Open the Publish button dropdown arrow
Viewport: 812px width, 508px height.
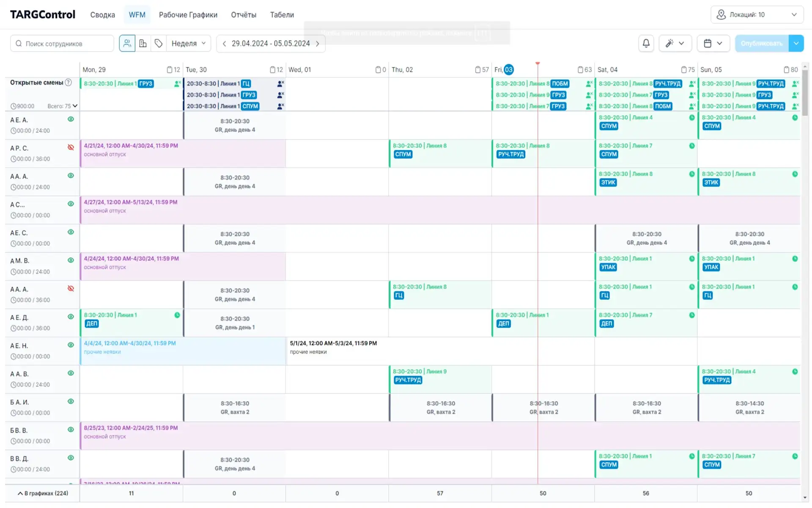coord(796,43)
